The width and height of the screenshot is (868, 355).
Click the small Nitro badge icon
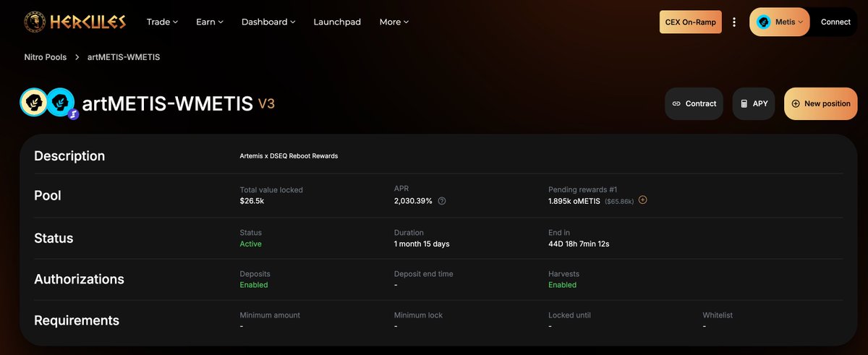(73, 114)
